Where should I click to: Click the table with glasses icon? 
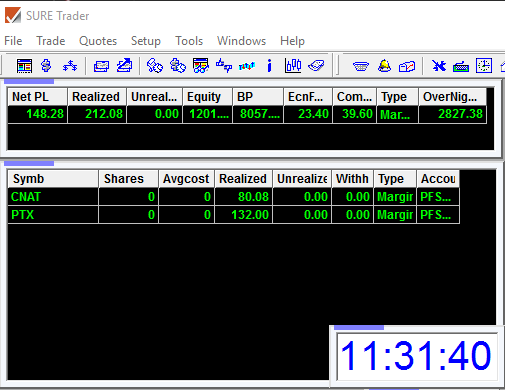point(201,66)
